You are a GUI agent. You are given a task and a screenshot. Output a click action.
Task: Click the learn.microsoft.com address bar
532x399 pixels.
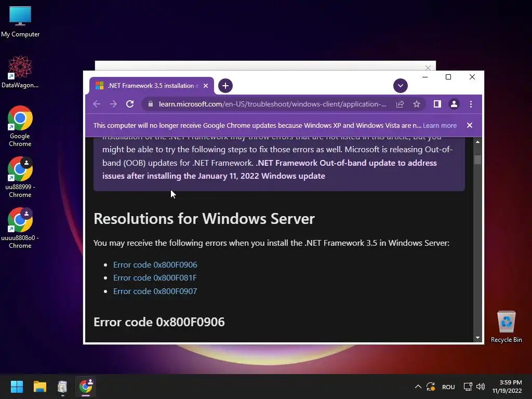click(272, 104)
